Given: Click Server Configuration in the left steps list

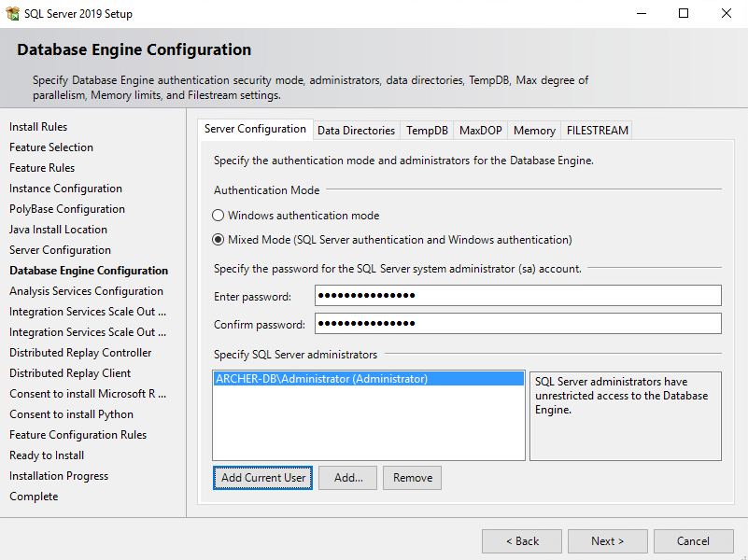Looking at the screenshot, I should [60, 250].
